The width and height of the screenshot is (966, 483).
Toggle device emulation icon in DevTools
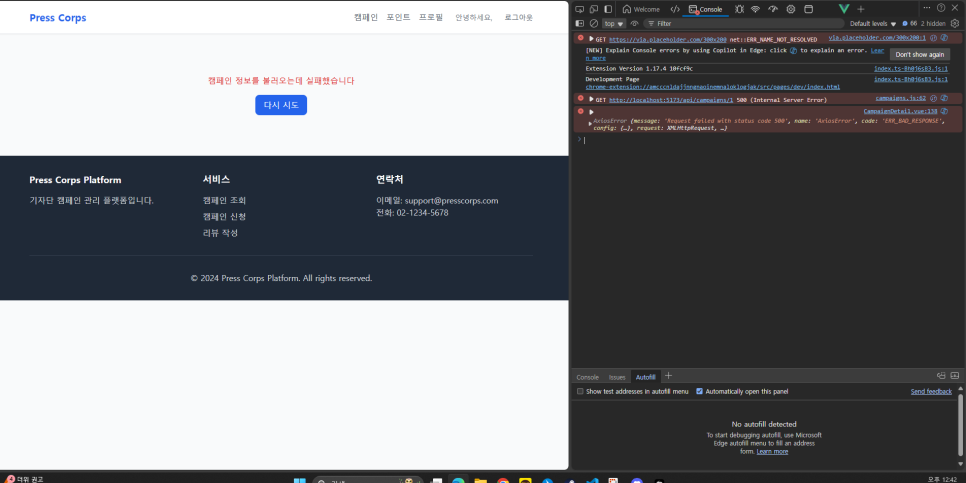[593, 9]
